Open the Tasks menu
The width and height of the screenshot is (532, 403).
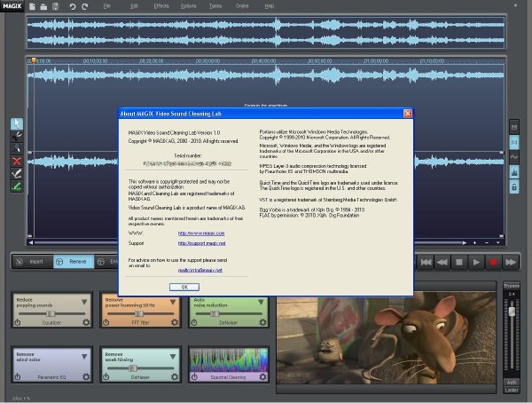(x=215, y=6)
